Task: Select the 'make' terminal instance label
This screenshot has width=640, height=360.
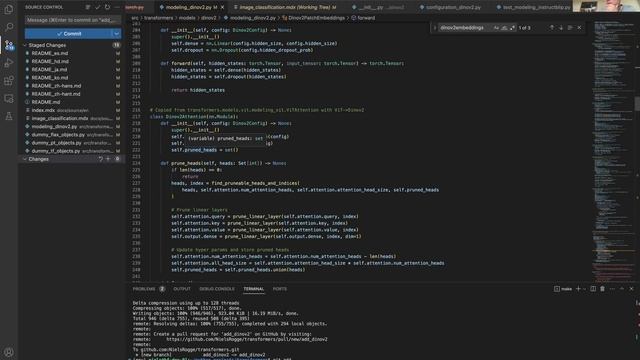Action: tap(563, 289)
